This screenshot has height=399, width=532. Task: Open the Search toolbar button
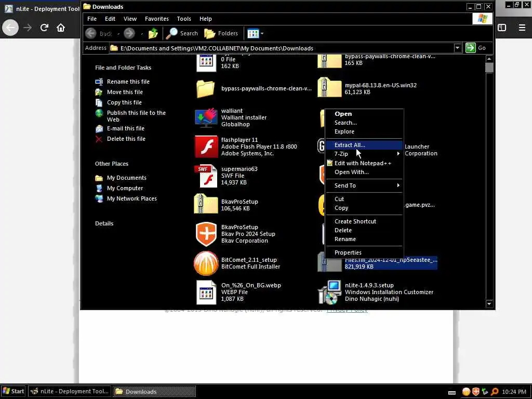182,33
